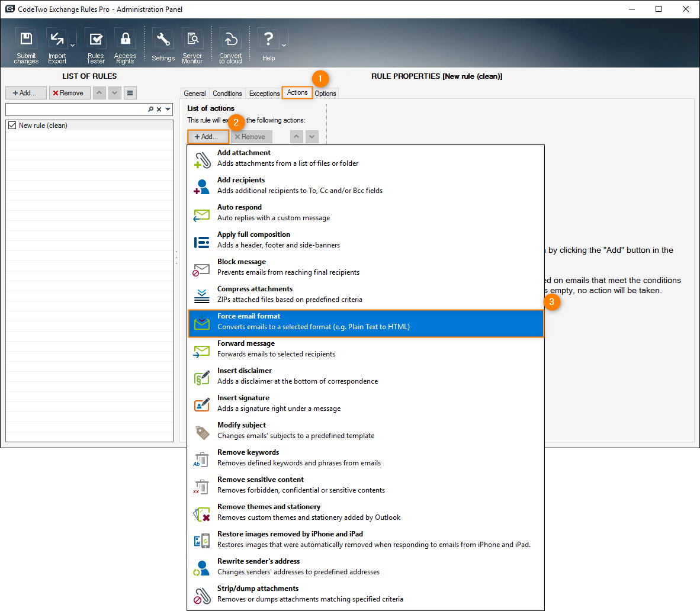This screenshot has height=611, width=700.
Task: Switch to the General tab
Action: [x=195, y=94]
